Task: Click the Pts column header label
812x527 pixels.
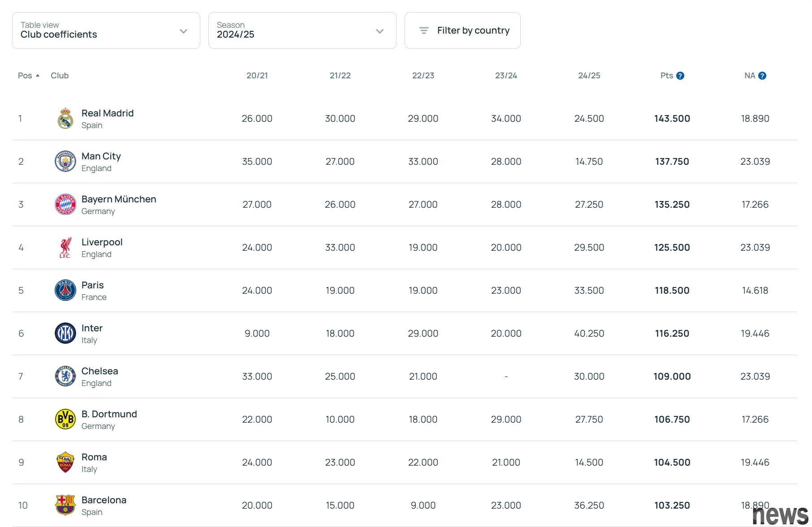Action: [667, 76]
